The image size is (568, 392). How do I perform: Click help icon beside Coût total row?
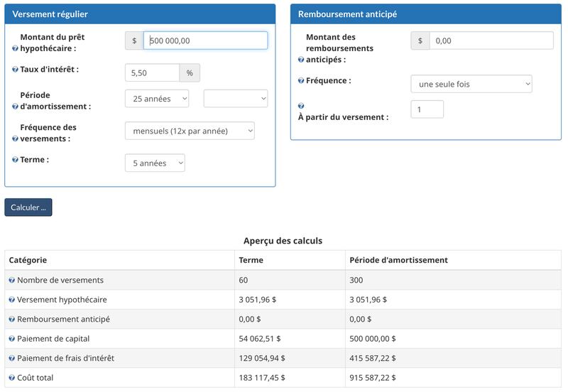(x=12, y=378)
